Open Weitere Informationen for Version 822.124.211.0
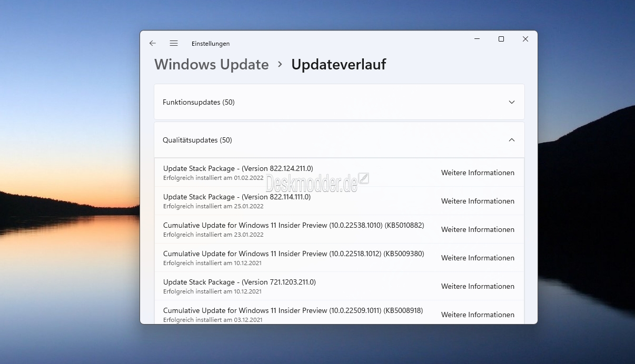 coord(478,173)
